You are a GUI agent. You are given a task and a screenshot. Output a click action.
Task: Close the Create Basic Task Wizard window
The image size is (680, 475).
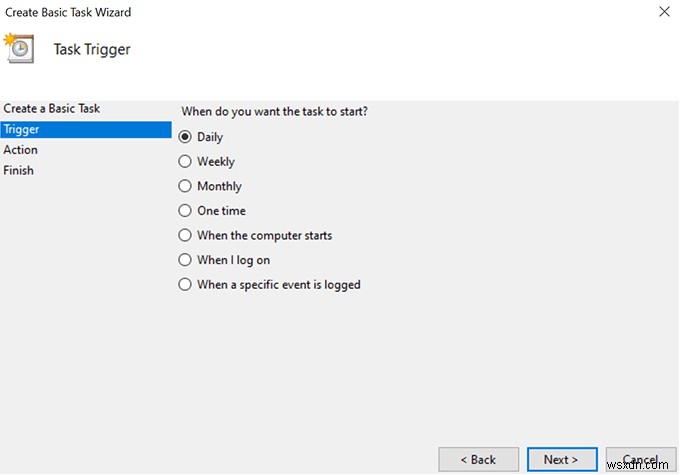[x=664, y=12]
